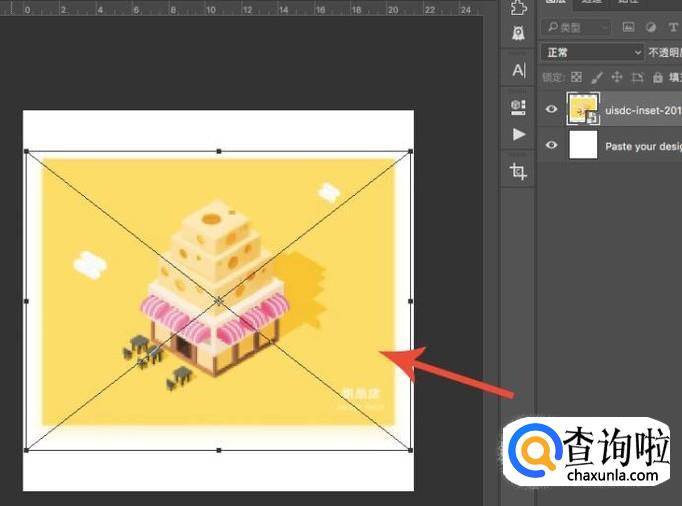The width and height of the screenshot is (682, 506).
Task: Select the Paste your design layer thumbnail
Action: click(583, 145)
